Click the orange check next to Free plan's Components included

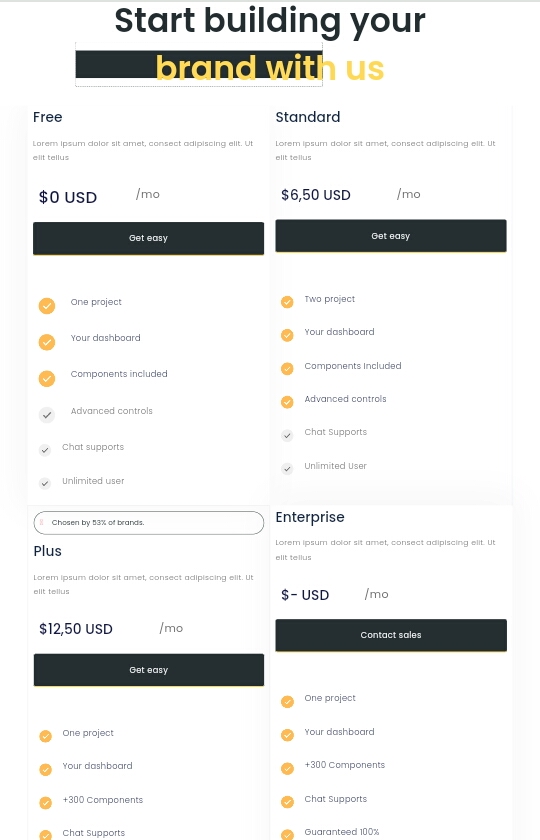click(x=47, y=378)
